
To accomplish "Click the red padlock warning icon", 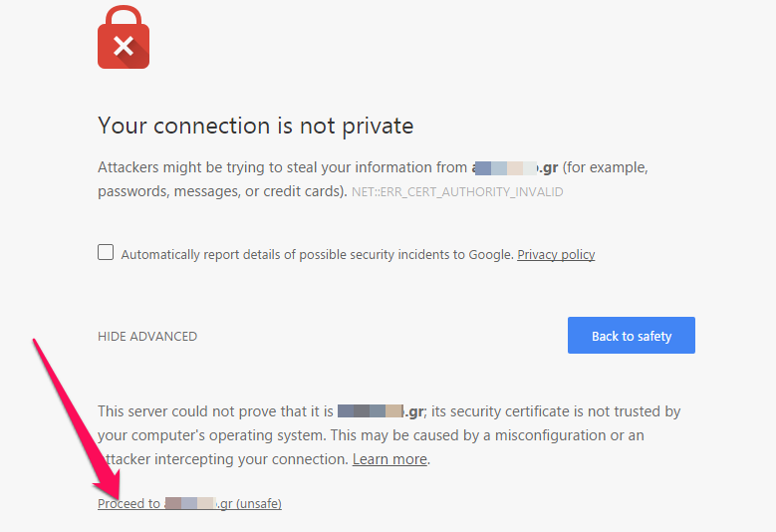I will [x=124, y=37].
